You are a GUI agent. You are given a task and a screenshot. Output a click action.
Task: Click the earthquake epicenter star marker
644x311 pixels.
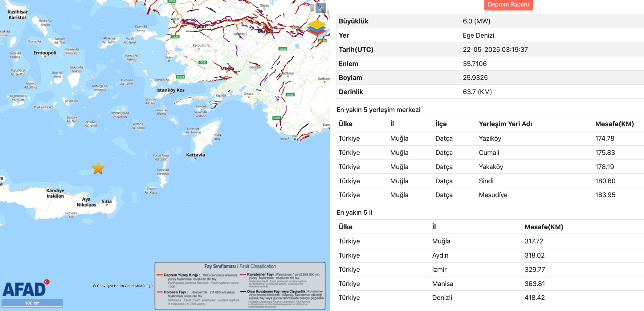coord(98,168)
